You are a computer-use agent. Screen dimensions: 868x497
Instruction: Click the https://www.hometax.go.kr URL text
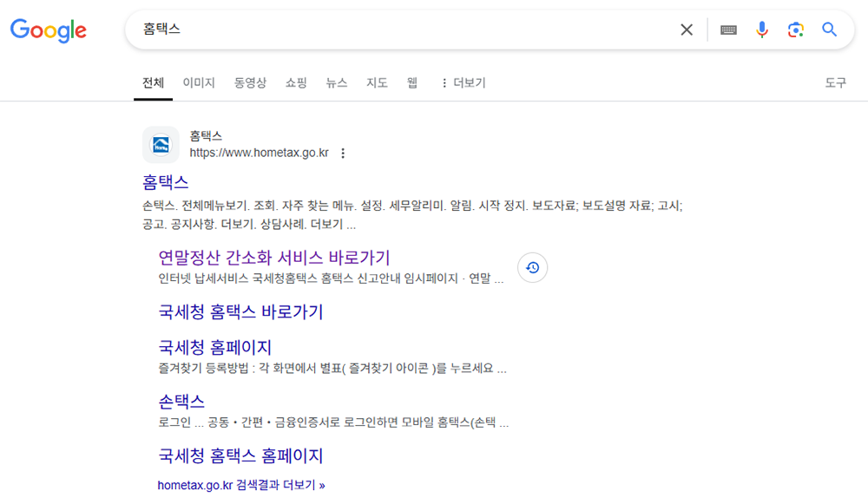pos(259,153)
